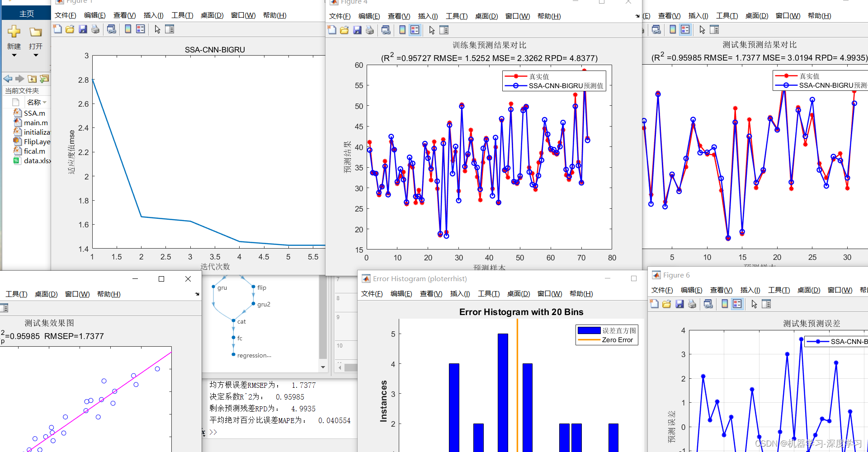The width and height of the screenshot is (868, 452).
Task: Click the 打开 folder icon in MATLAB
Action: tap(36, 32)
